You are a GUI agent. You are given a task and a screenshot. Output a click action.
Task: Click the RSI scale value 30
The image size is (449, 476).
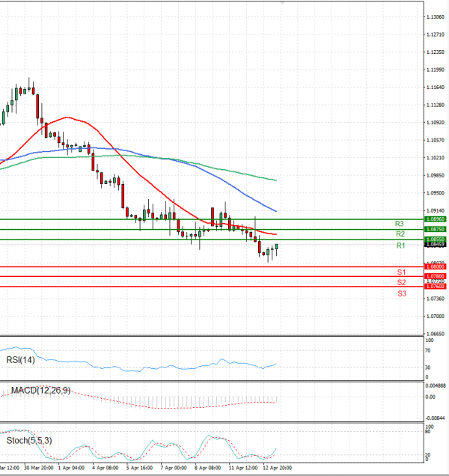pos(428,367)
